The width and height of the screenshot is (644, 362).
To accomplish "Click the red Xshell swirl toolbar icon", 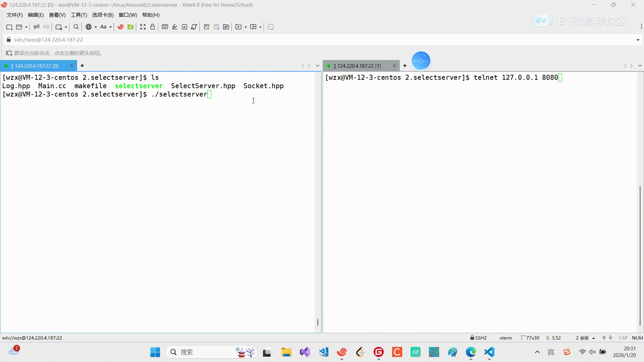I will 120,27.
